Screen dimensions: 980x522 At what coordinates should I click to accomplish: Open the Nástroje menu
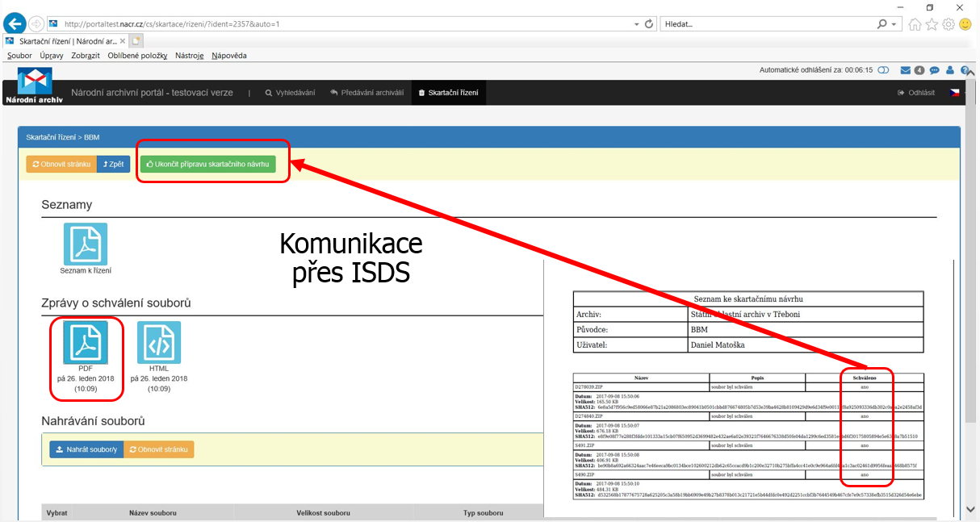pos(190,56)
